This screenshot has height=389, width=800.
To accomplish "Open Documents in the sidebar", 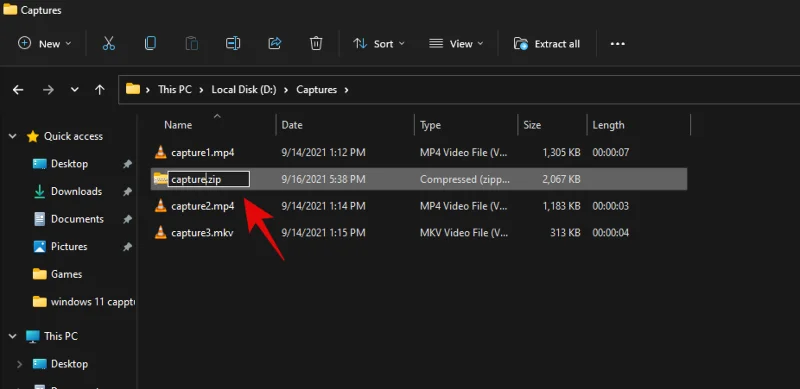I will (77, 219).
